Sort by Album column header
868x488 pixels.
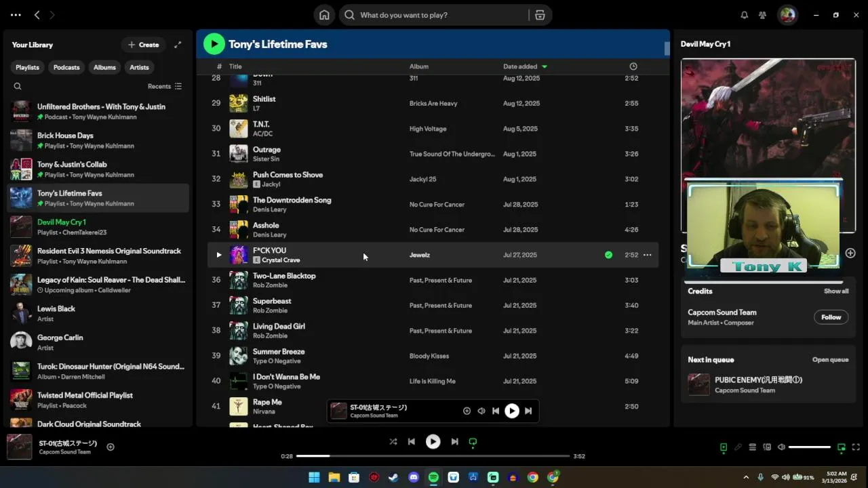click(x=418, y=66)
